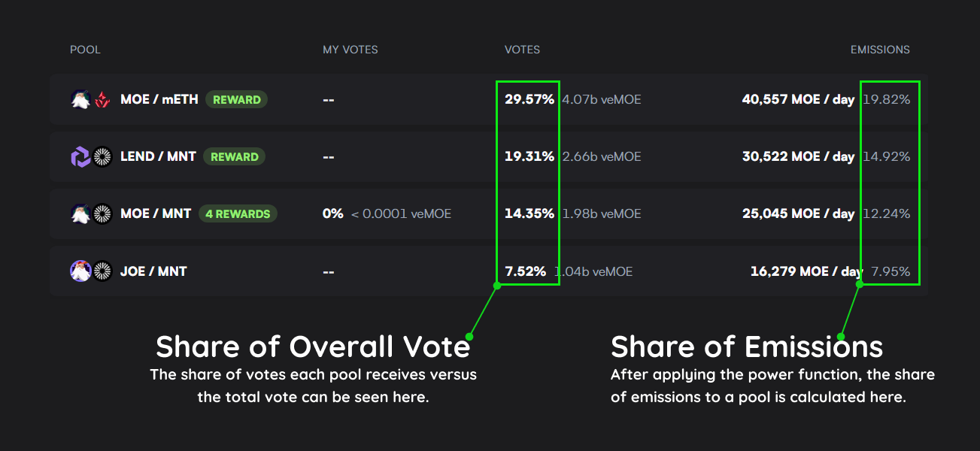Click the JOE token icon
Screen dimensions: 980x451
pyautogui.click(x=80, y=271)
